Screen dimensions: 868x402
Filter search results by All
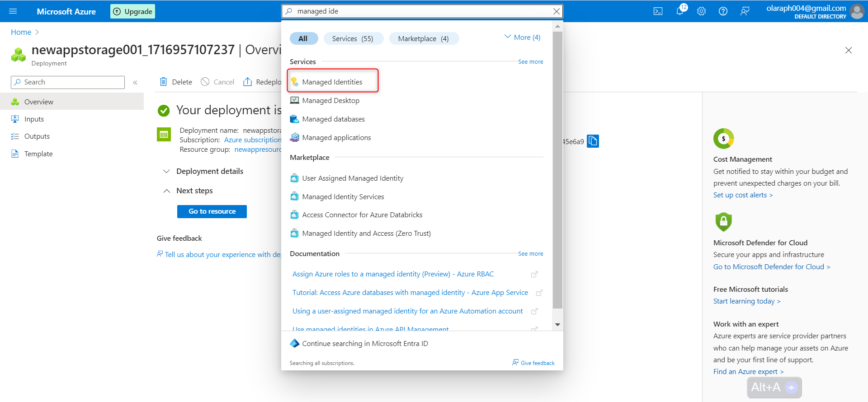(x=303, y=38)
